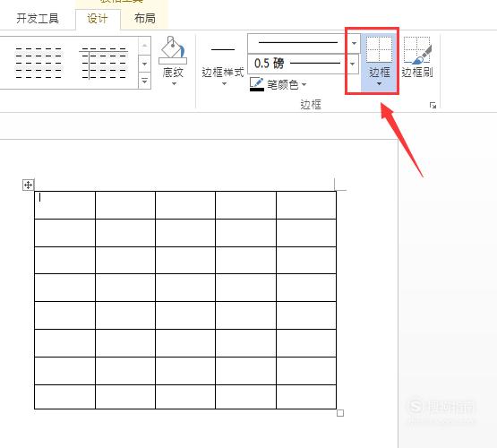Open the 边框 borders dropdown arrow
The width and height of the screenshot is (497, 448).
click(x=379, y=83)
